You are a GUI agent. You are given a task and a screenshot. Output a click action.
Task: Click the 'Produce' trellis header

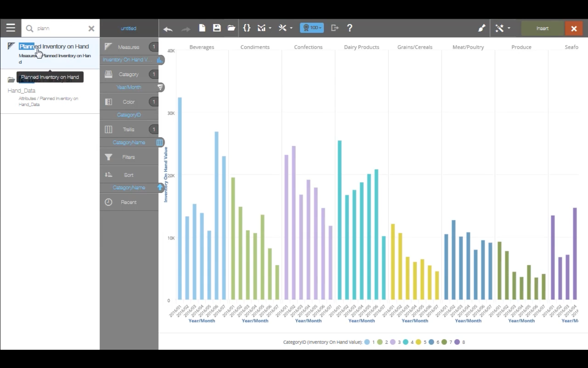coord(521,47)
